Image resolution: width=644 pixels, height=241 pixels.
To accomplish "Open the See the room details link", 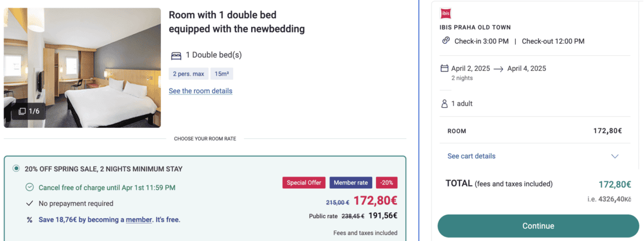I will point(200,91).
